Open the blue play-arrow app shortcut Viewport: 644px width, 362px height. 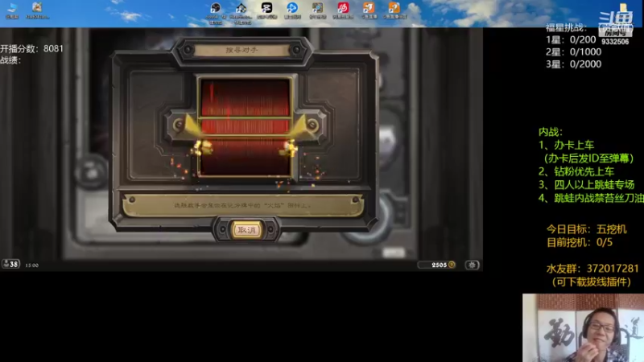292,10
